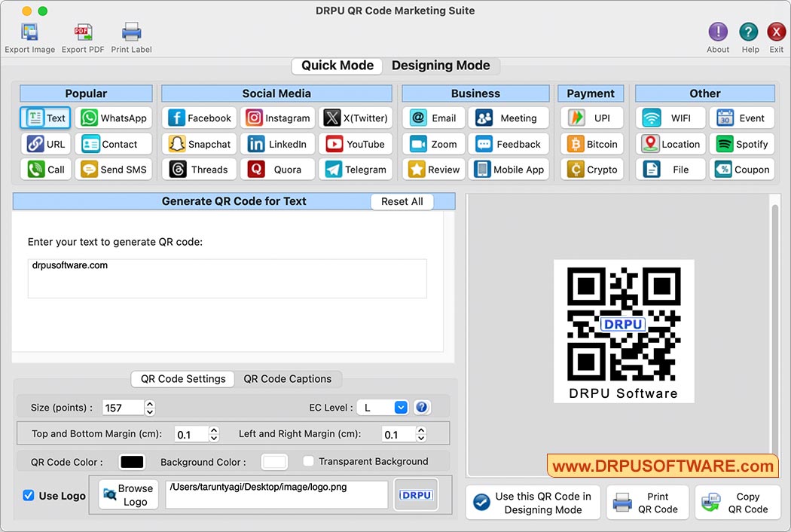Enable the Use Logo checkbox
Image resolution: width=791 pixels, height=532 pixels.
[x=28, y=495]
